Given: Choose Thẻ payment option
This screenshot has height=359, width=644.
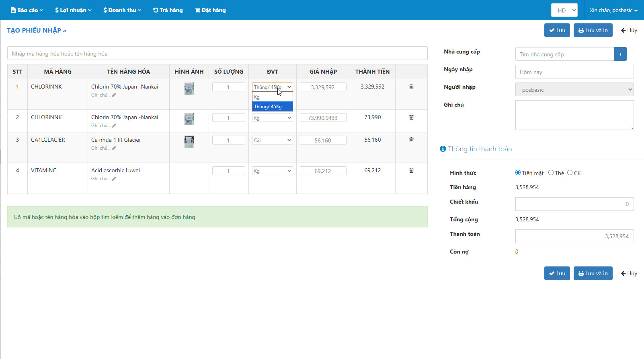Looking at the screenshot, I should pyautogui.click(x=551, y=173).
